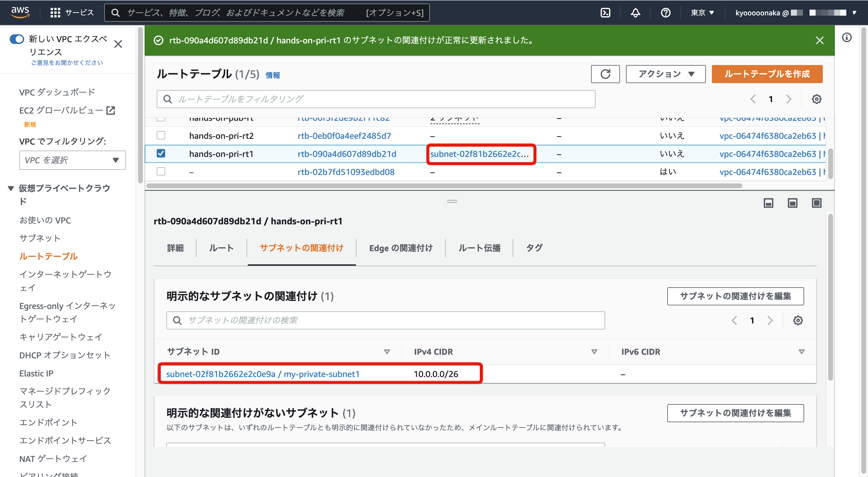The image size is (868, 477).
Task: Go to previous page of subnet associations
Action: click(x=734, y=320)
